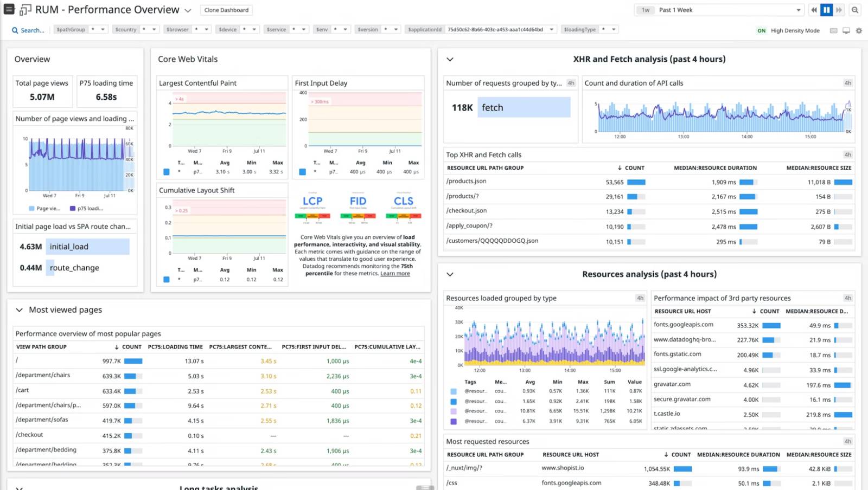The image size is (868, 490).
Task: Click the initial_load value bar
Action: tap(88, 246)
